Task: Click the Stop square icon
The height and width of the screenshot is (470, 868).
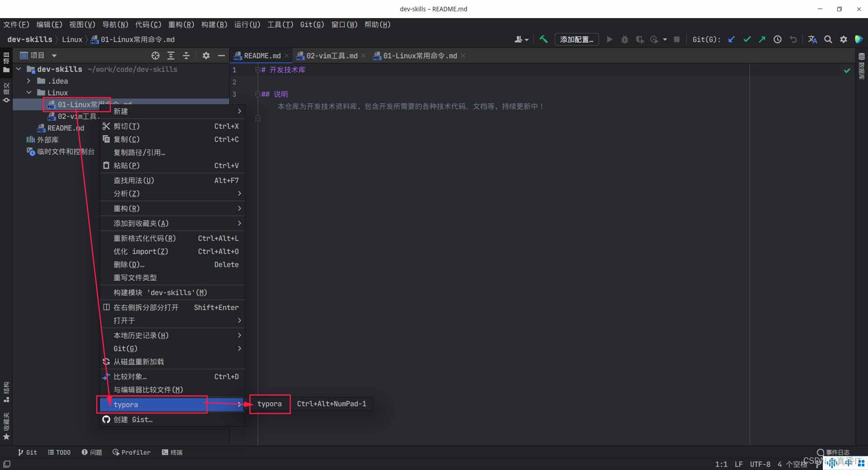Action: [677, 39]
